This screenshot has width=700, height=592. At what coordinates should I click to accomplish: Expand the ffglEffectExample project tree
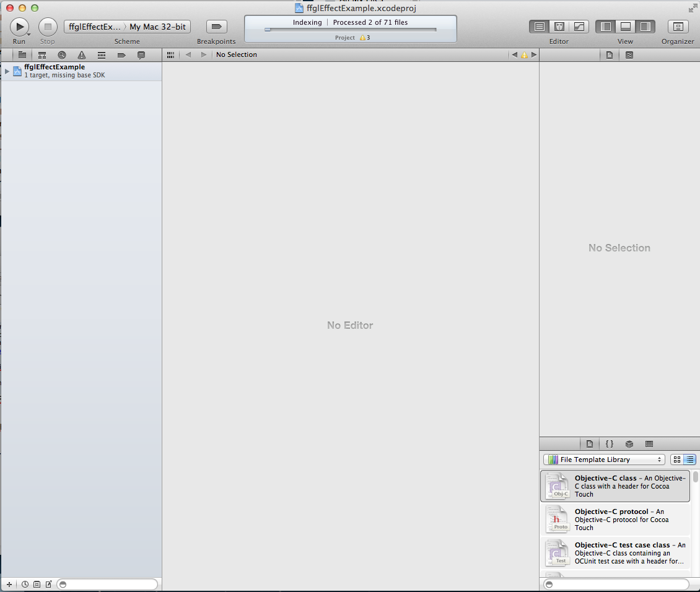click(7, 71)
